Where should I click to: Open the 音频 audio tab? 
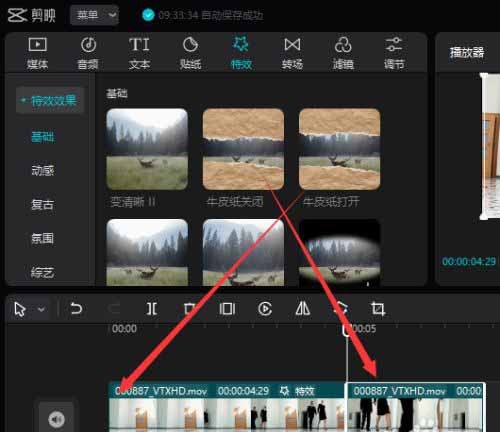[x=88, y=53]
